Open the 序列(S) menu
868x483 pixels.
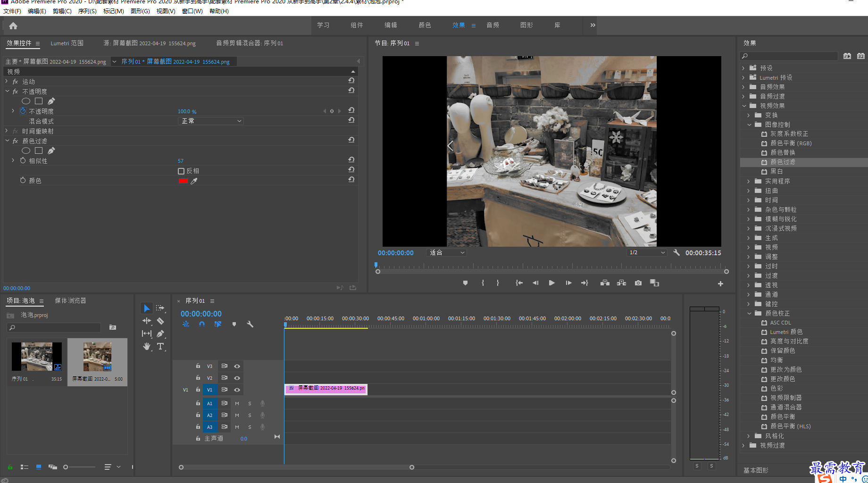[x=87, y=11]
